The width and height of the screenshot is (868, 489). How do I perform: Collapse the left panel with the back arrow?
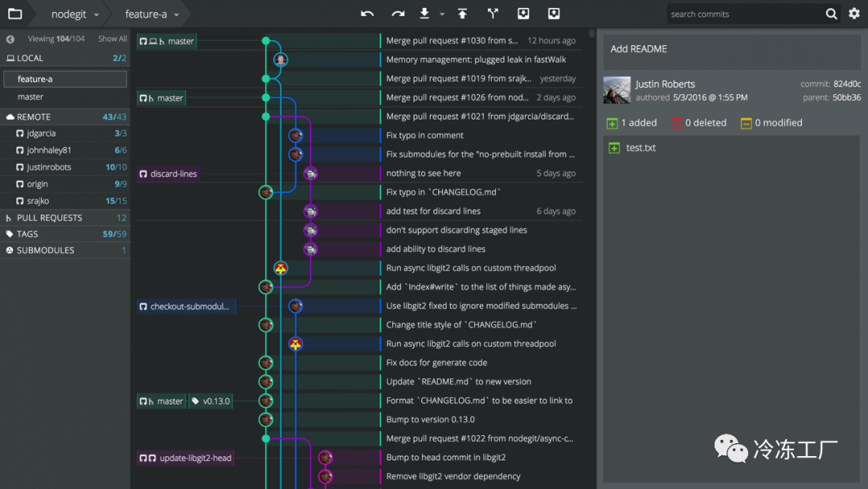(10, 39)
